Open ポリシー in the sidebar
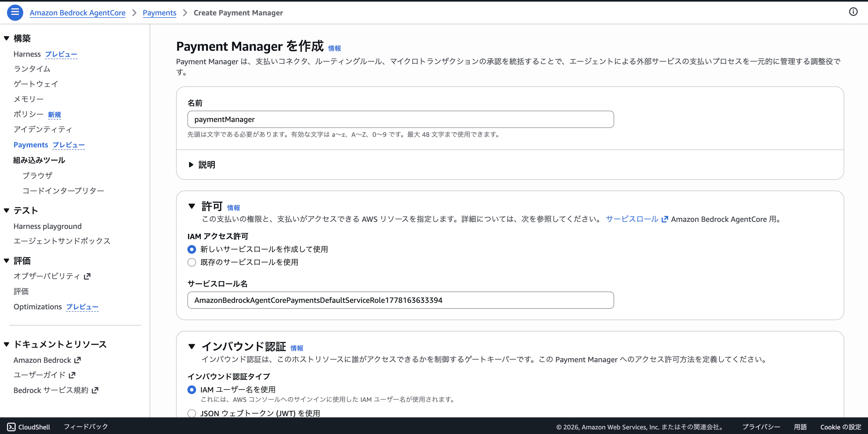 [x=29, y=114]
